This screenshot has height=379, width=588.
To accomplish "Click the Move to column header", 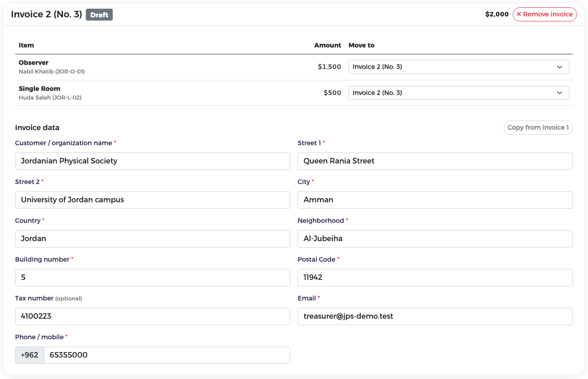I will click(x=361, y=45).
